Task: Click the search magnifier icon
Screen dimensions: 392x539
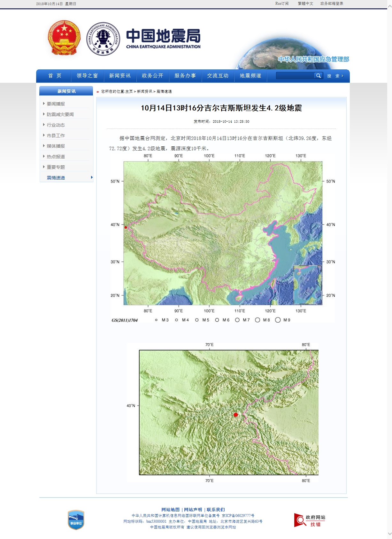Action: (x=318, y=76)
